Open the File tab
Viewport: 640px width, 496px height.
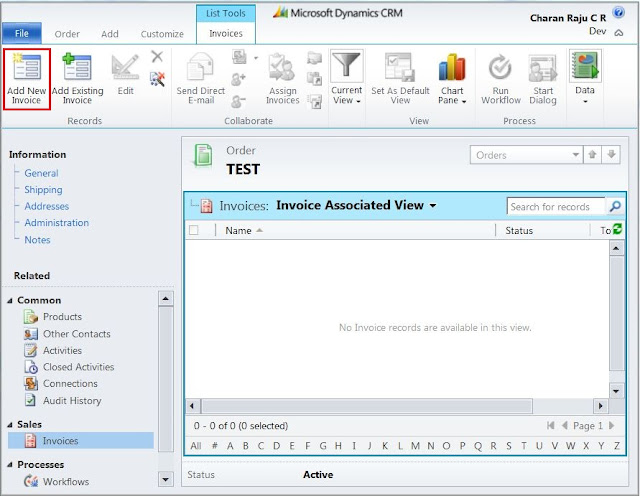pos(22,33)
